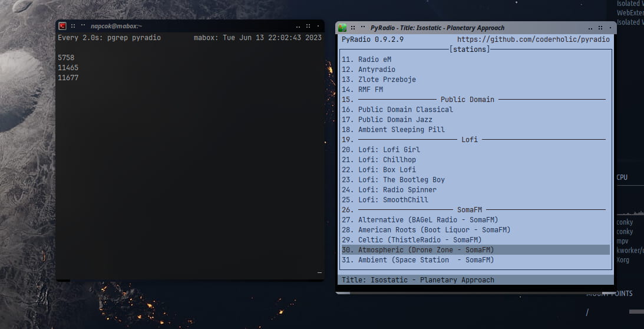Select station 17. Public Domain Jazz
Image resolution: width=644 pixels, height=329 pixels.
tap(475, 120)
